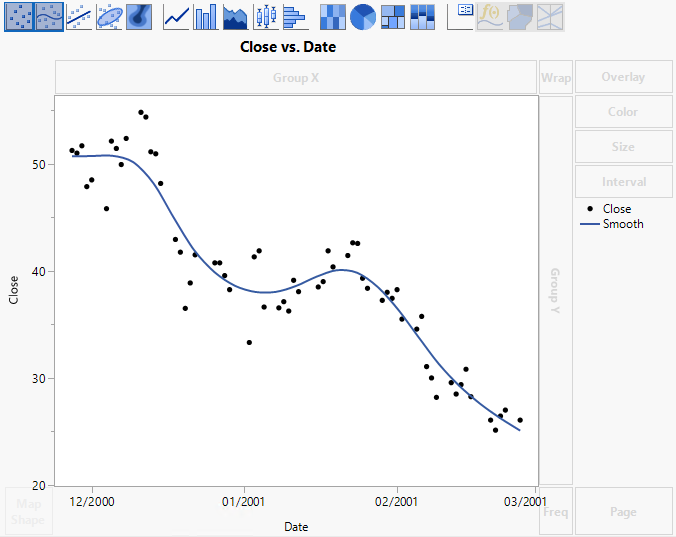Image resolution: width=676 pixels, height=537 pixels.
Task: Click the Close legend marker entry
Action: (x=610, y=209)
